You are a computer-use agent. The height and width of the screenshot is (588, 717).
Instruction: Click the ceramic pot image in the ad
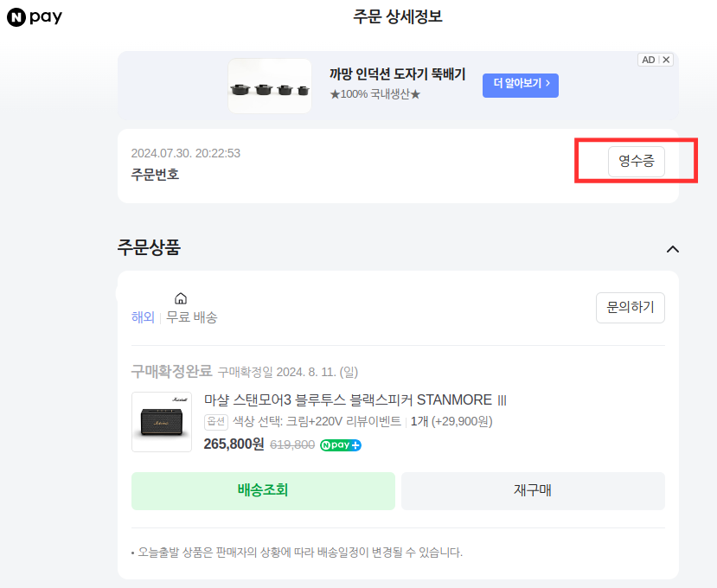coord(269,86)
